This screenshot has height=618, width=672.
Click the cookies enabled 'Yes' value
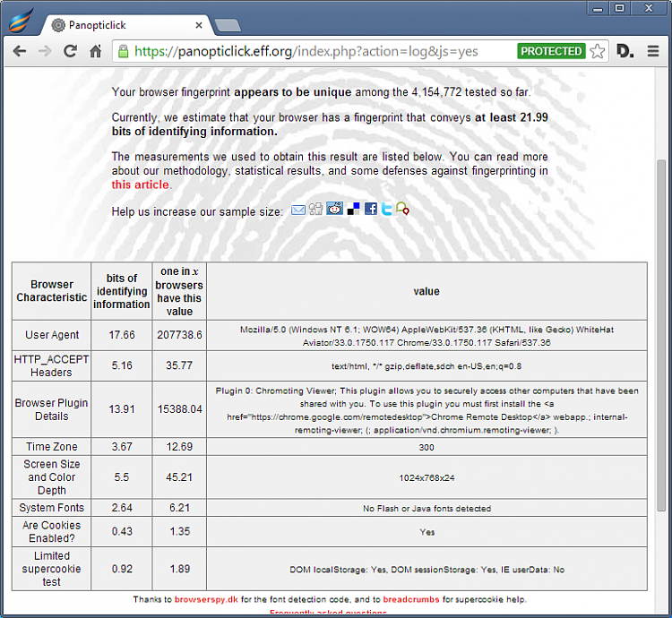click(426, 532)
